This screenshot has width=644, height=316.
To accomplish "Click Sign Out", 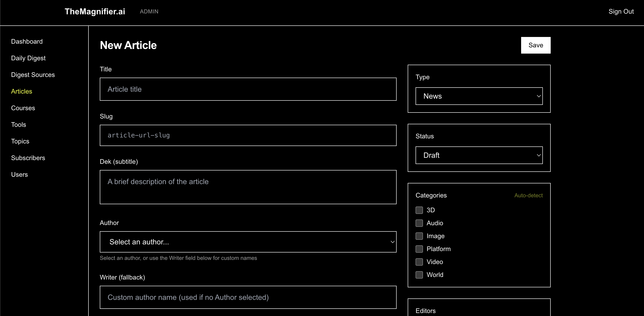I will (621, 12).
